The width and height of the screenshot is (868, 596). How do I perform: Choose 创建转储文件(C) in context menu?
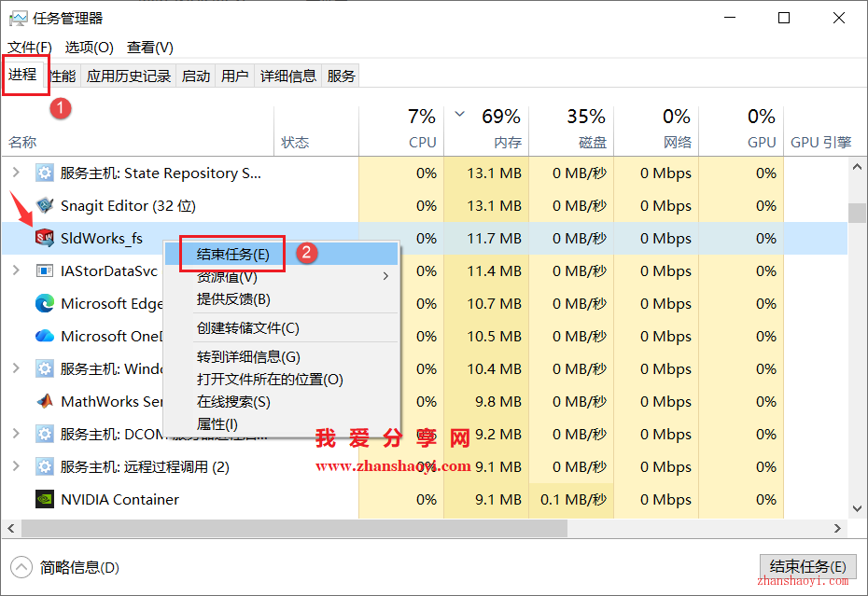tap(281, 328)
